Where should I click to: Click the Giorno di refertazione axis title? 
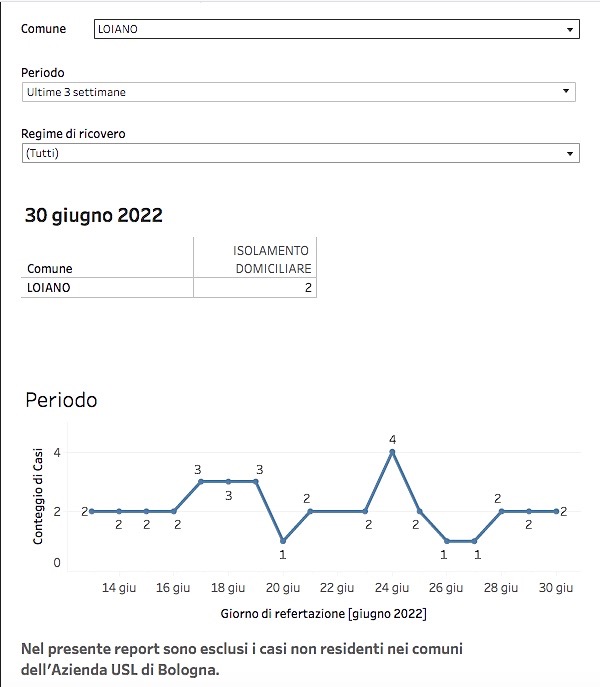pos(323,613)
